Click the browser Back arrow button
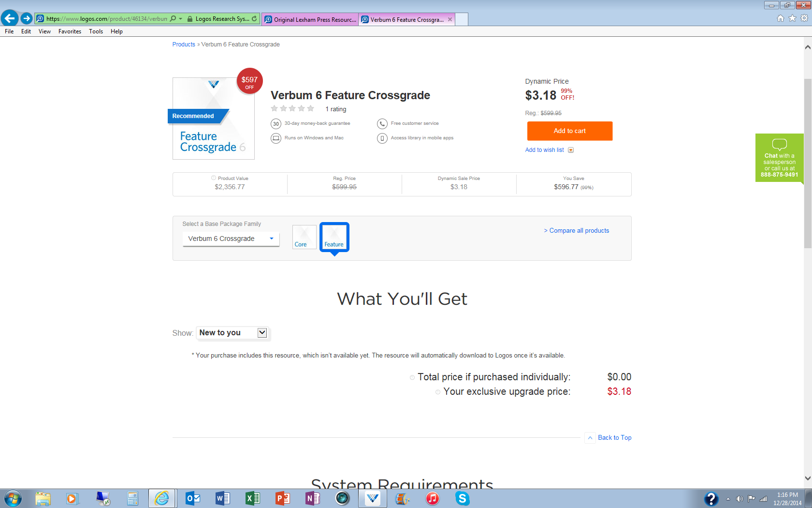Image resolution: width=812 pixels, height=508 pixels. point(10,18)
